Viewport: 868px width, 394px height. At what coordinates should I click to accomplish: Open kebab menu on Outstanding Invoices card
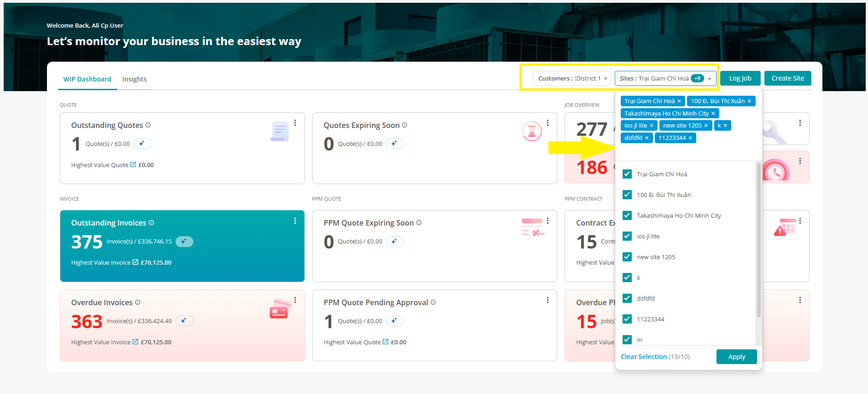click(295, 221)
